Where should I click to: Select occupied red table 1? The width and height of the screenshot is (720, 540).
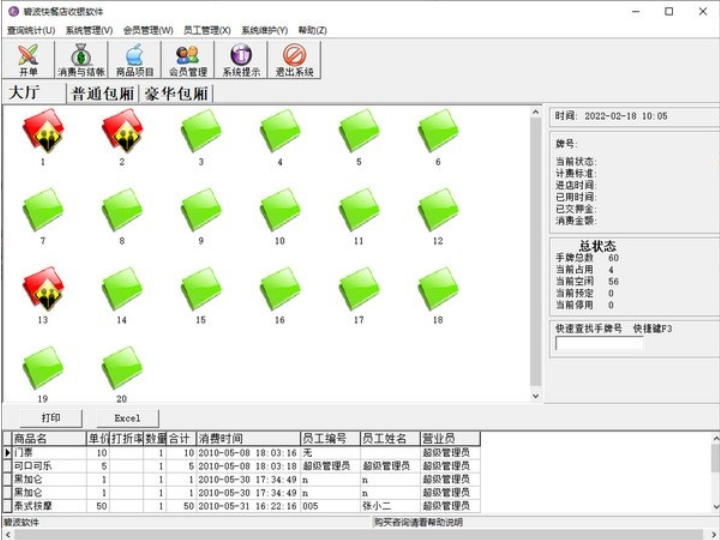[x=43, y=130]
